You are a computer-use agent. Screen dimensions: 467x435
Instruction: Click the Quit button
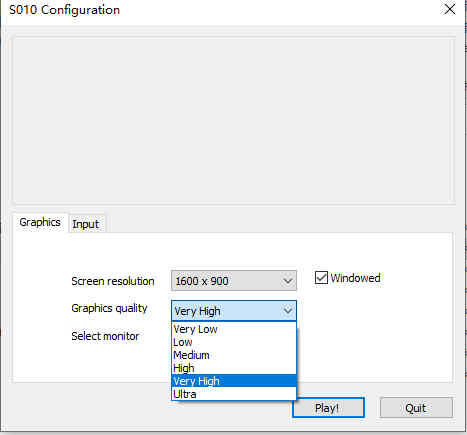coord(416,407)
